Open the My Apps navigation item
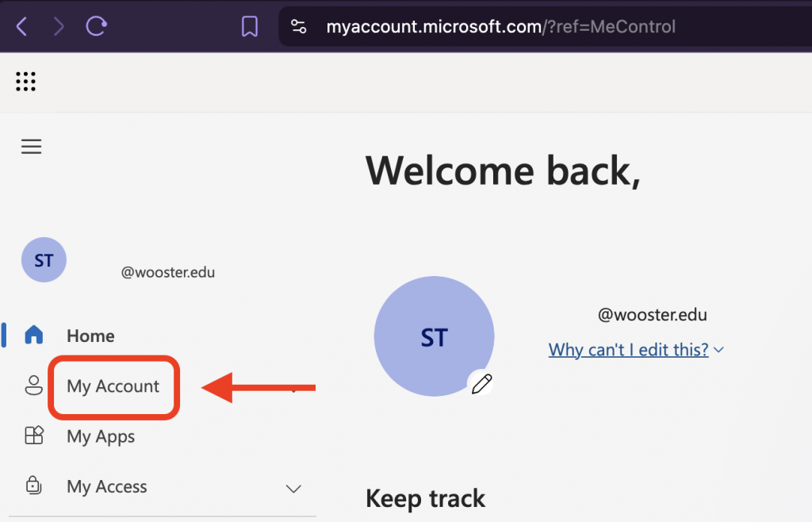This screenshot has width=812, height=522. (101, 436)
